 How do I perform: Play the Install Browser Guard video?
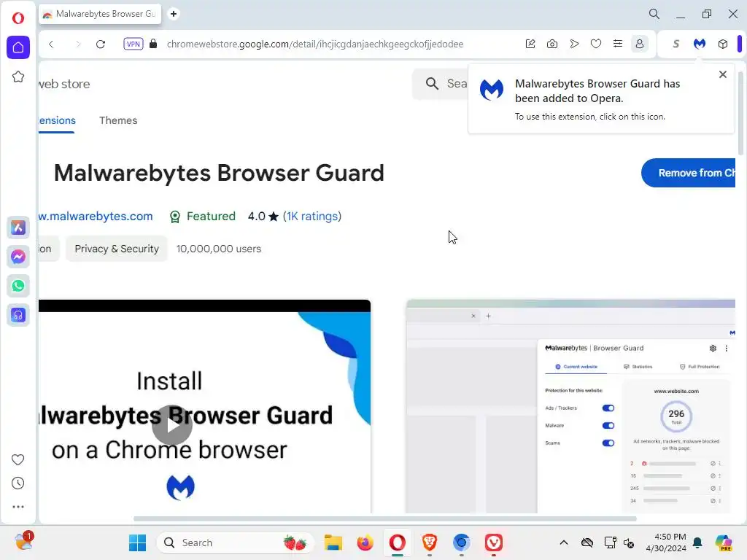pos(172,425)
